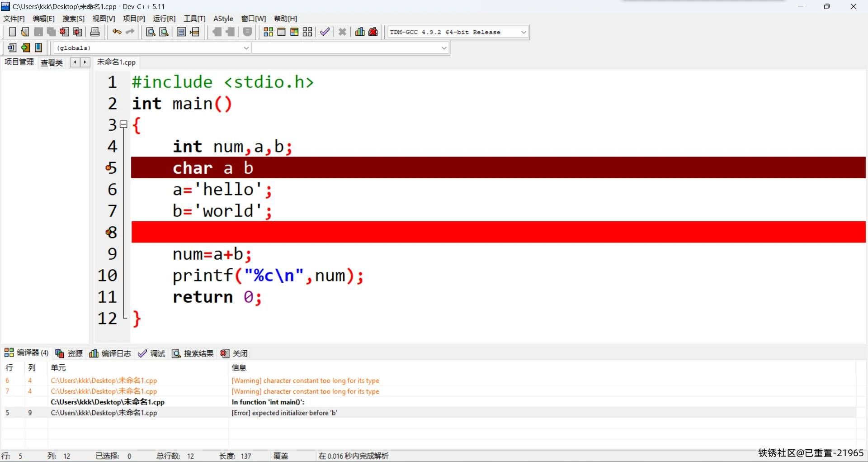The image size is (868, 462).
Task: Click the Compile icon with four colored squares
Action: pos(268,32)
